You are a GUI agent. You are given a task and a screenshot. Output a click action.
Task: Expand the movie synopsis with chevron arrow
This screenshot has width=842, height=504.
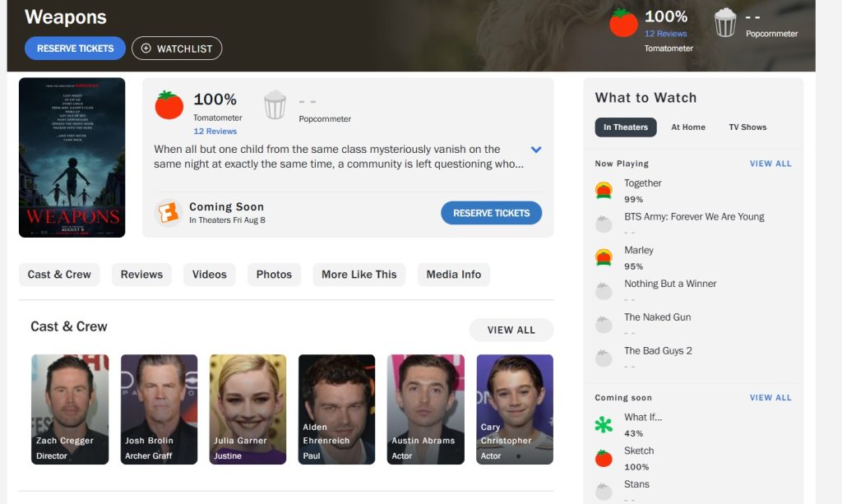tap(536, 150)
